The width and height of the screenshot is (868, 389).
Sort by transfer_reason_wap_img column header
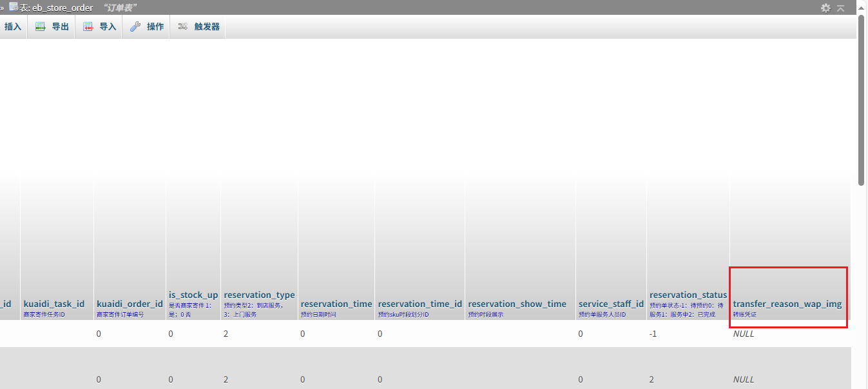(x=787, y=304)
